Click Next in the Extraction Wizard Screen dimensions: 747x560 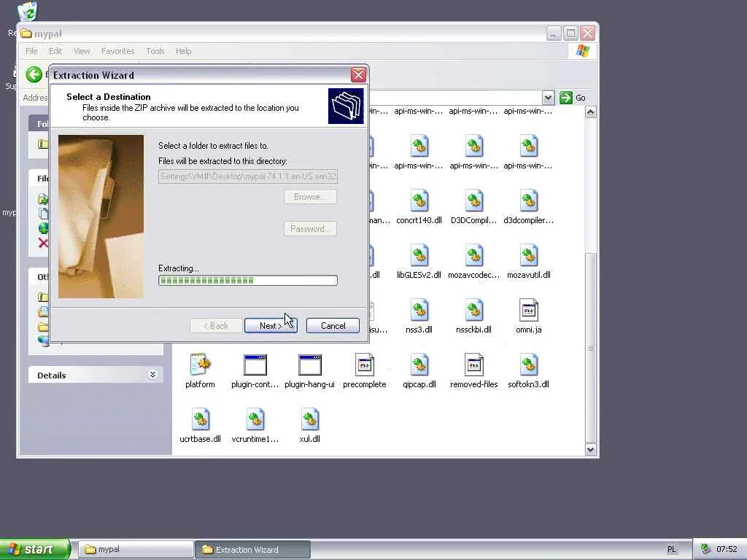[x=271, y=326]
